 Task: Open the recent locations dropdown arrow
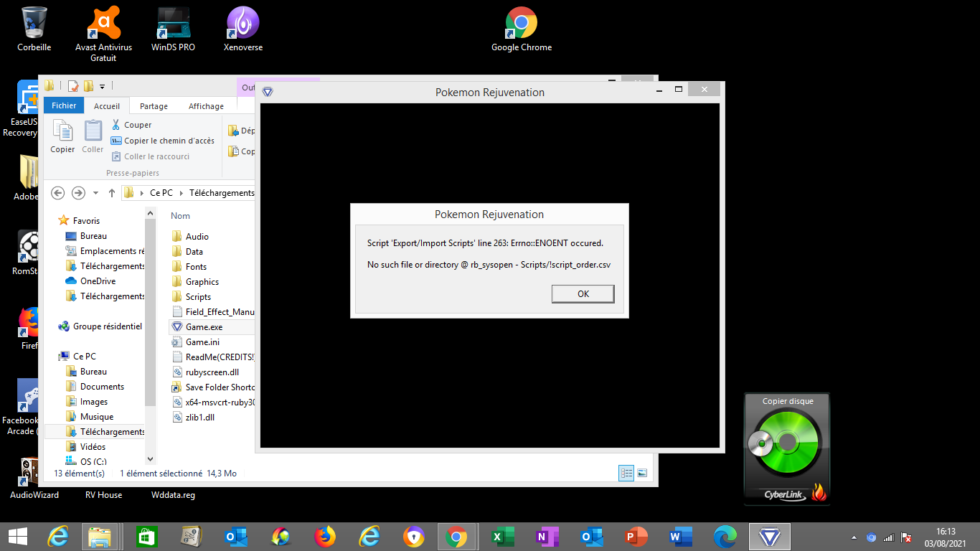coord(96,193)
